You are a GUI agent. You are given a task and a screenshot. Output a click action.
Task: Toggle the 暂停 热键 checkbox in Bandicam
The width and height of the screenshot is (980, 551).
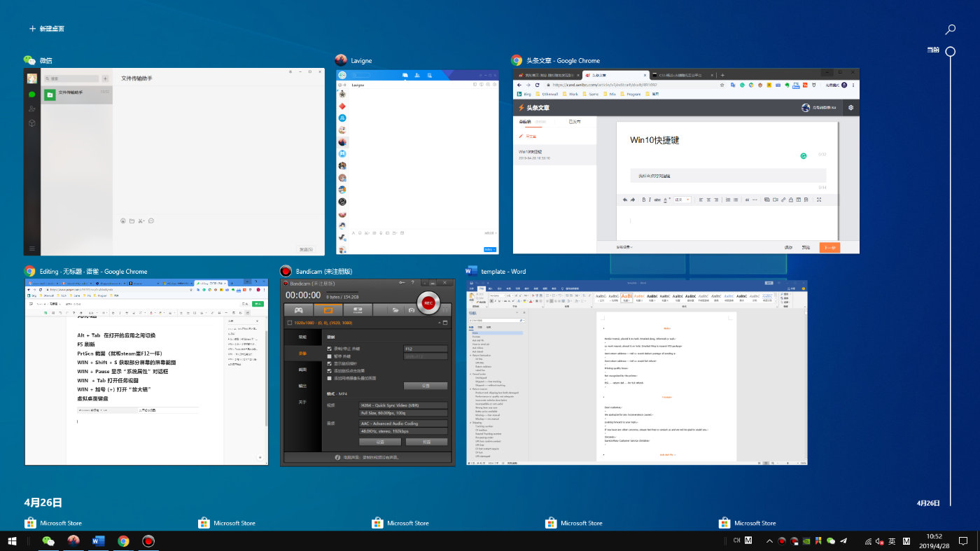point(329,356)
